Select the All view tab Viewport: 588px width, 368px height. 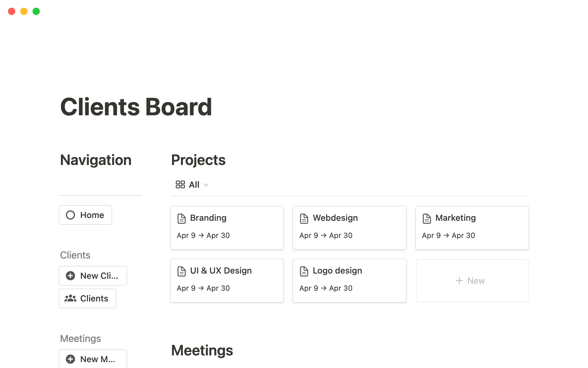coord(194,185)
